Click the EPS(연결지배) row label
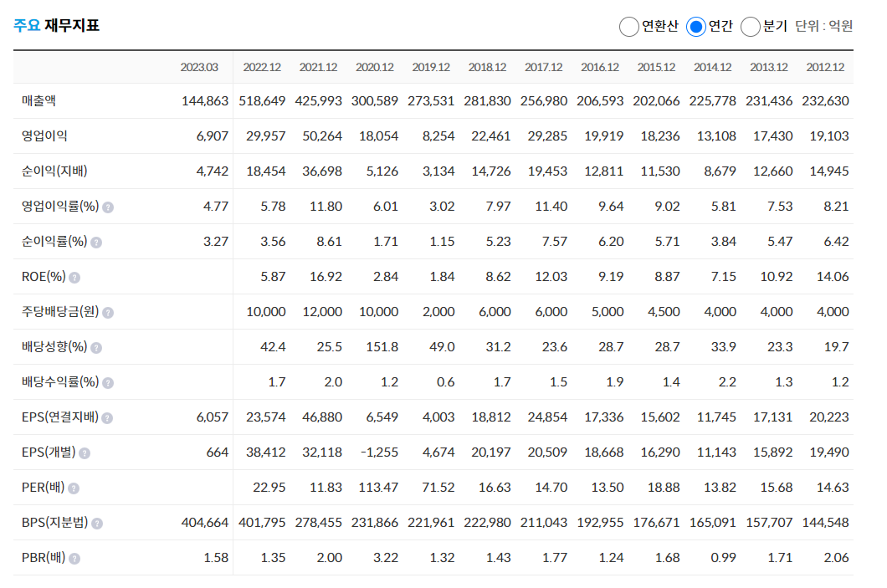This screenshot has width=887, height=588. (60, 417)
